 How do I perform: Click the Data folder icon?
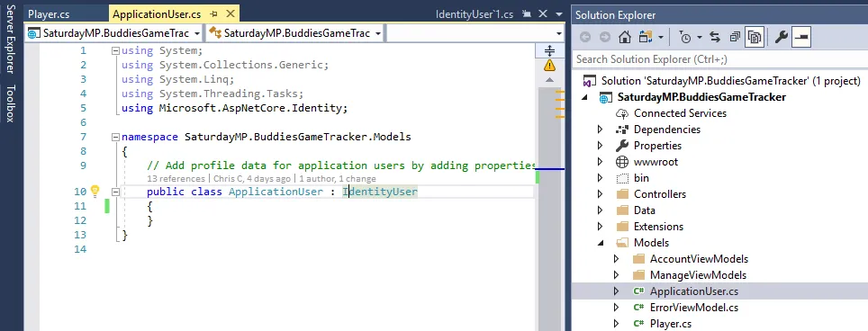(622, 210)
